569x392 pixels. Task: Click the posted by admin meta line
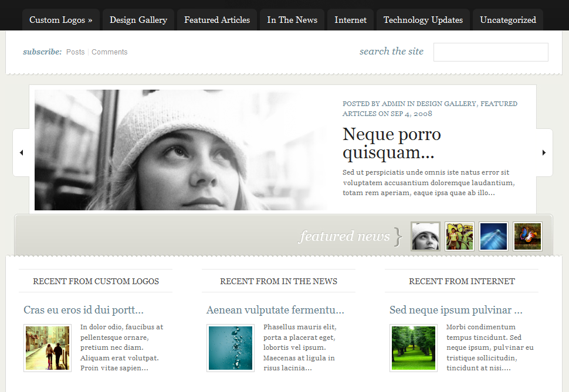430,109
